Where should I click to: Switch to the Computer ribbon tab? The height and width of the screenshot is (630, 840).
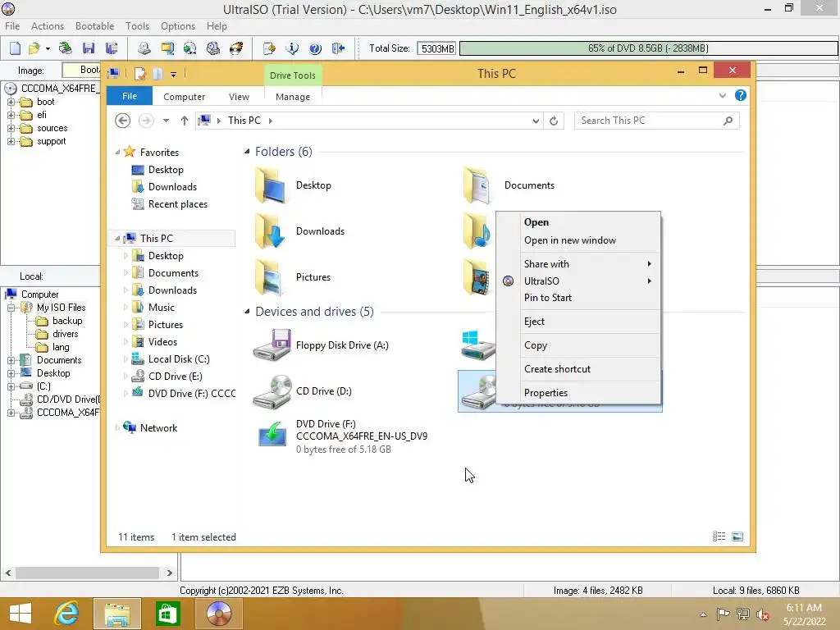point(185,97)
